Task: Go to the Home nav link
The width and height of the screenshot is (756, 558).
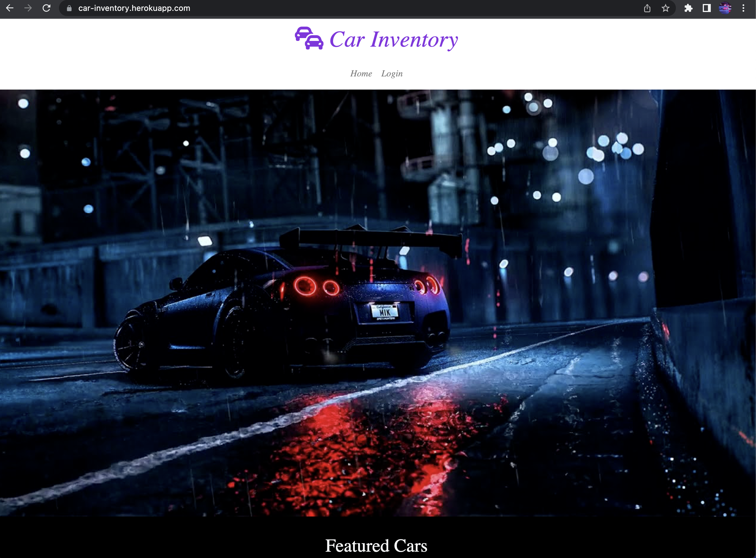Action: coord(361,74)
